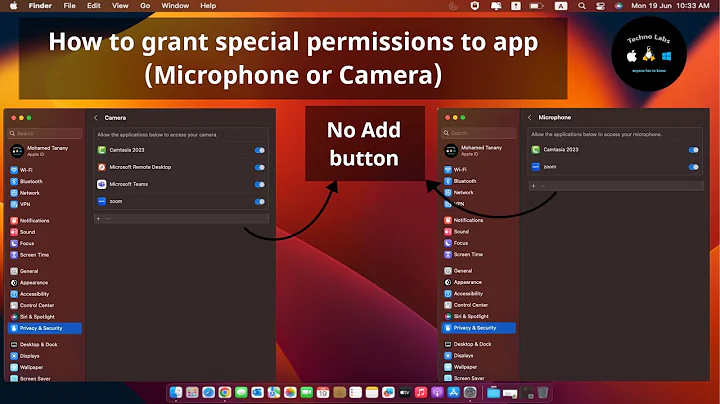Click battery status icon in menu bar
720x404 pixels.
click(536, 6)
